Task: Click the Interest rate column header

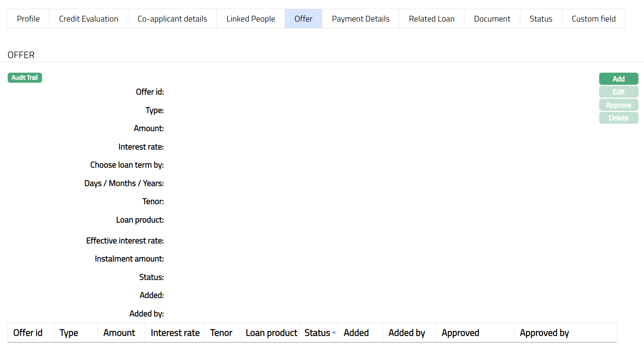Action: (x=175, y=333)
